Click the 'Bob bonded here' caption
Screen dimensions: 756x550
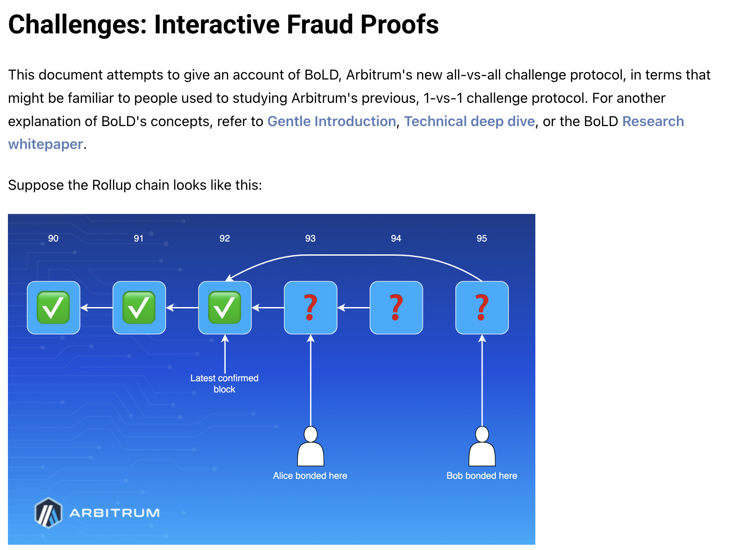482,476
